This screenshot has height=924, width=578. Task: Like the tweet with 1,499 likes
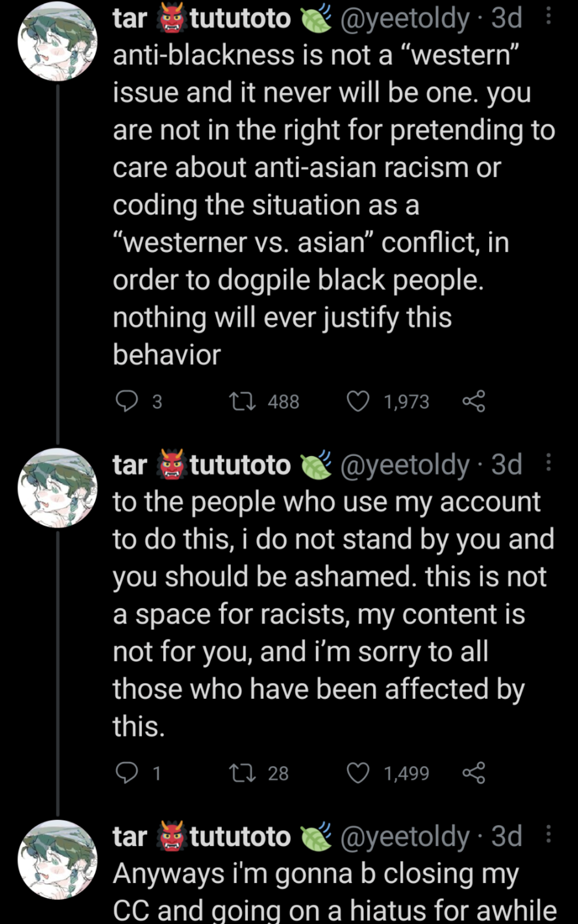pos(358,773)
